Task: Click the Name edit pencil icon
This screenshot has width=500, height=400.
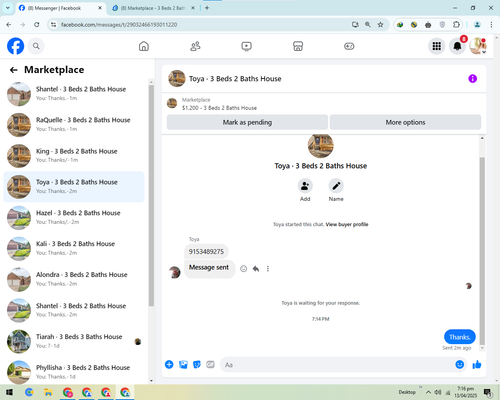Action: click(336, 186)
